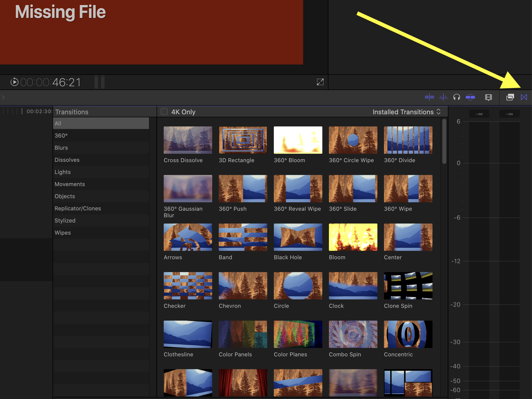Screen dimensions: 532x399
Task: Click the playback speed timecode icon
Action: point(14,82)
